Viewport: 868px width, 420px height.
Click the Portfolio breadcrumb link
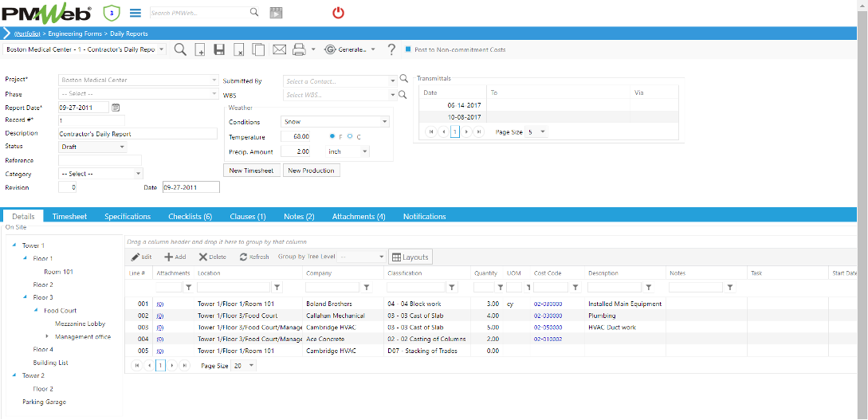[26, 33]
